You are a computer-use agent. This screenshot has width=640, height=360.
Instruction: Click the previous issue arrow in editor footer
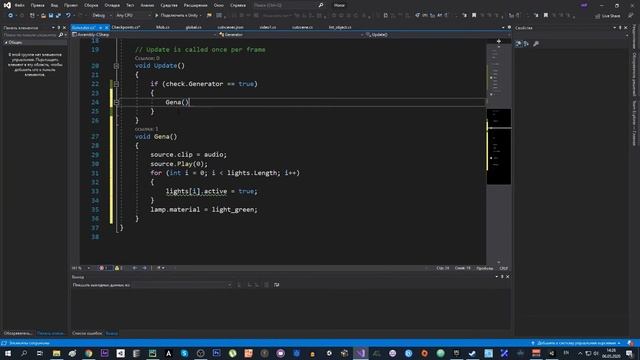point(135,268)
